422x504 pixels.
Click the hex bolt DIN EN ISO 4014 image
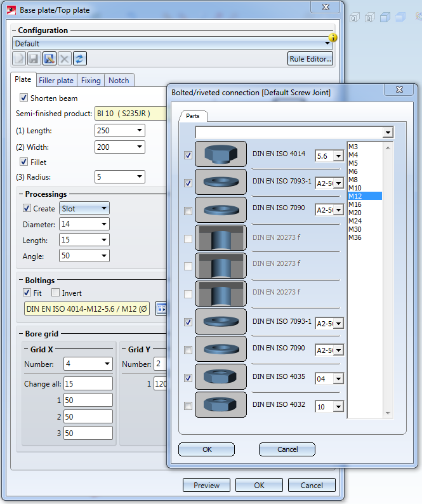click(x=221, y=154)
